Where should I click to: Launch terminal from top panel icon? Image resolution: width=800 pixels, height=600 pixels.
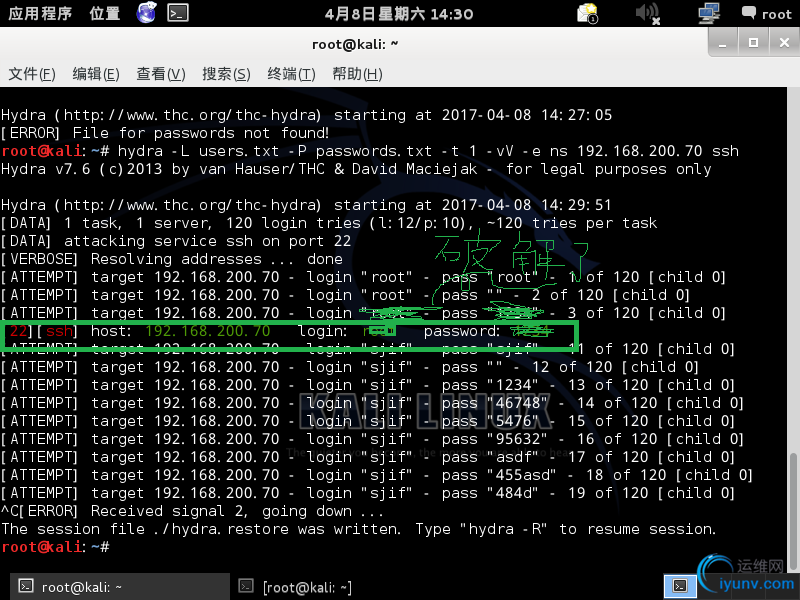click(178, 13)
